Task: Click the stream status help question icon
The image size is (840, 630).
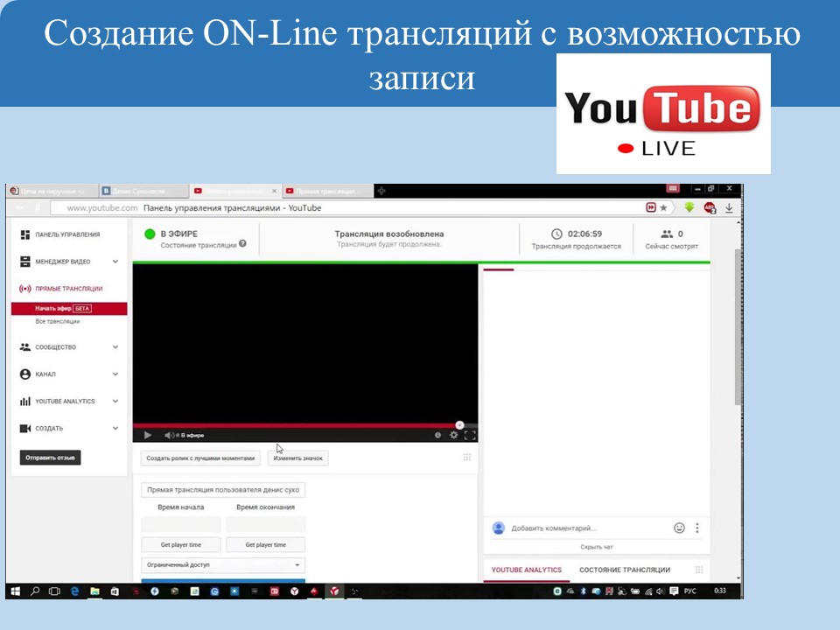Action: tap(242, 244)
